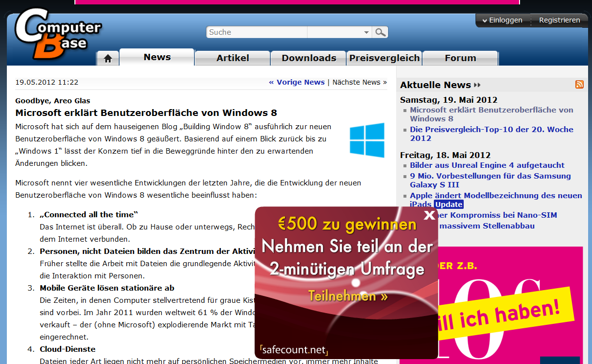Image resolution: width=592 pixels, height=364 pixels.
Task: Expand Aktuelle News double-arrow
Action: coord(477,85)
